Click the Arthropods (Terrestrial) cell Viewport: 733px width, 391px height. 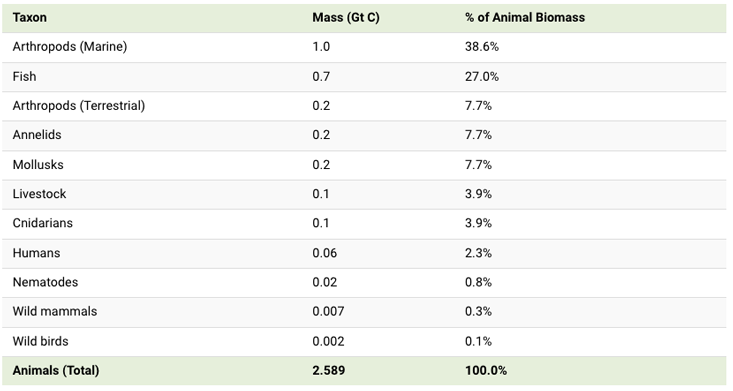(x=79, y=106)
